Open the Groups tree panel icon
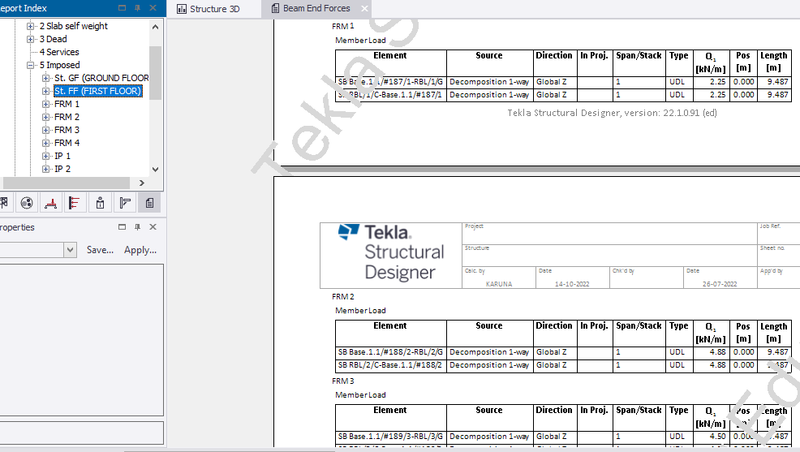The image size is (800, 452). click(x=27, y=203)
